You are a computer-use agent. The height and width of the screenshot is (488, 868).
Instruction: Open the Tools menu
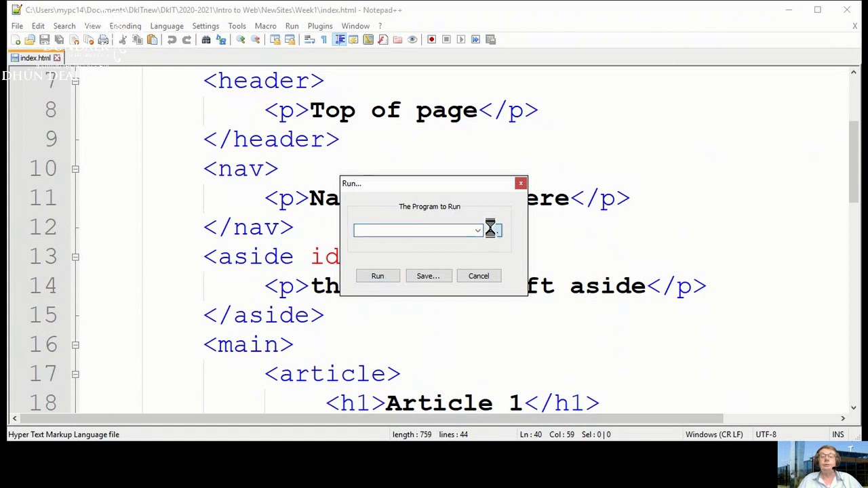(x=237, y=26)
